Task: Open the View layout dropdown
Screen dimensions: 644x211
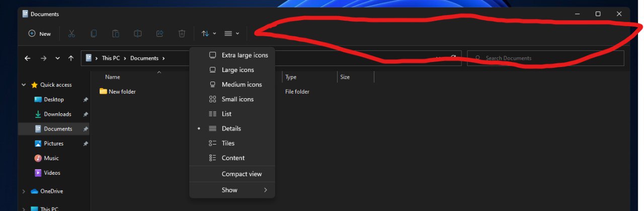Action: [x=231, y=34]
